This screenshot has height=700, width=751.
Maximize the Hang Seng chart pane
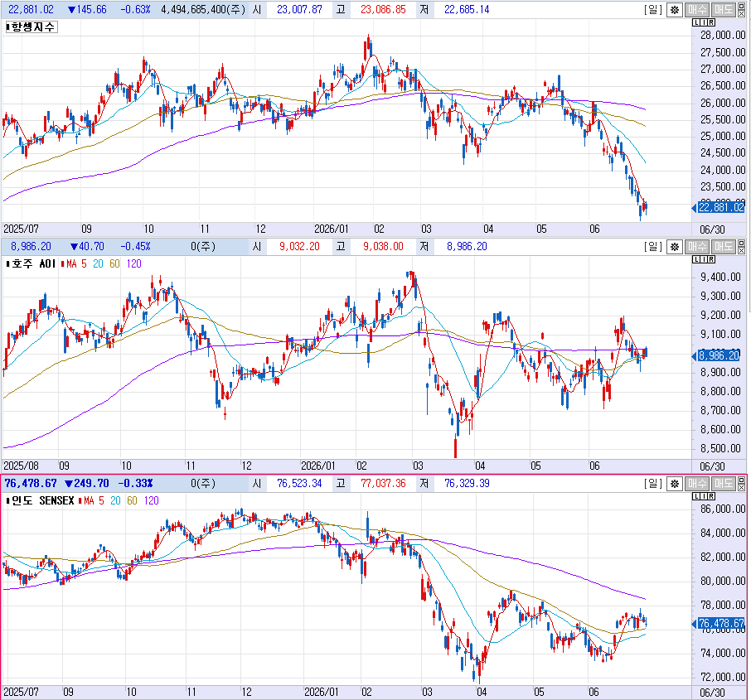click(741, 7)
